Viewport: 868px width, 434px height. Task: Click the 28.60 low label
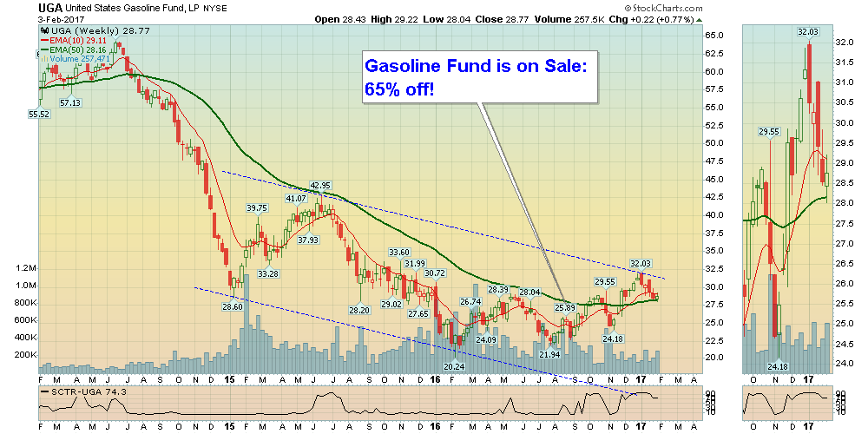tap(233, 306)
